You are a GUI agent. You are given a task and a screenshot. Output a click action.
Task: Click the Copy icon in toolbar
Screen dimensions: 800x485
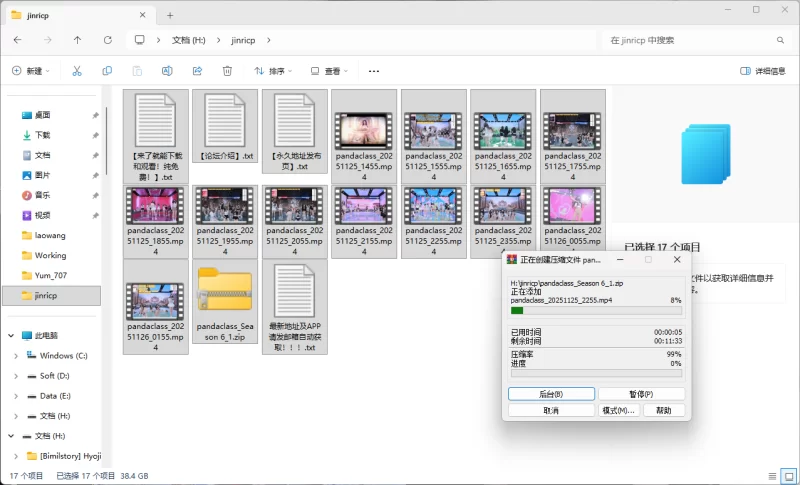[107, 71]
